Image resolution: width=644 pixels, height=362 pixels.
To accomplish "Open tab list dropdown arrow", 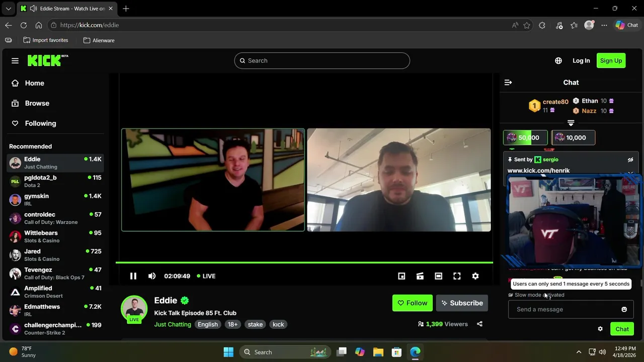I will pyautogui.click(x=8, y=9).
